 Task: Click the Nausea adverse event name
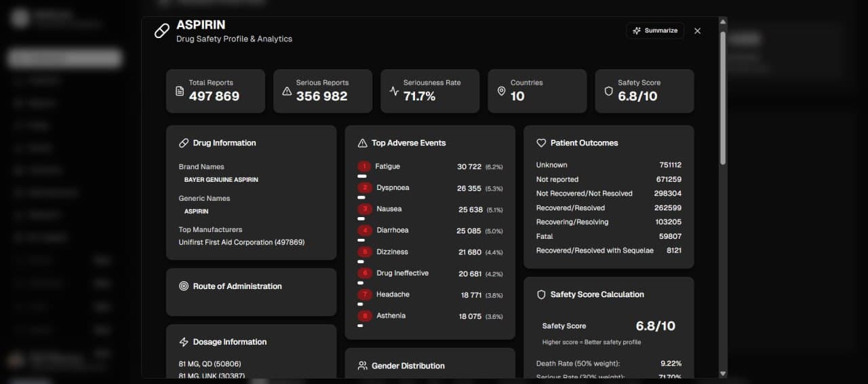tap(389, 209)
